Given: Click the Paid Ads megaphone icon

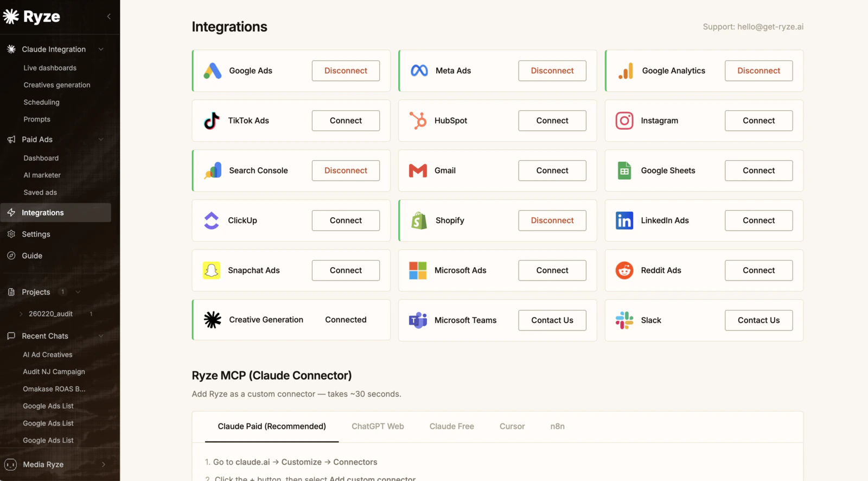Looking at the screenshot, I should click(x=11, y=140).
